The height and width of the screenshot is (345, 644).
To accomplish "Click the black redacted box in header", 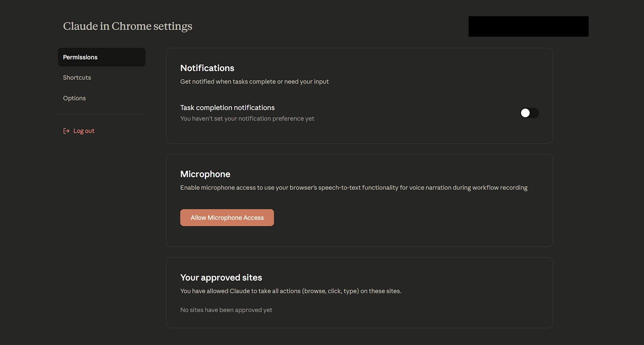I will tap(528, 26).
